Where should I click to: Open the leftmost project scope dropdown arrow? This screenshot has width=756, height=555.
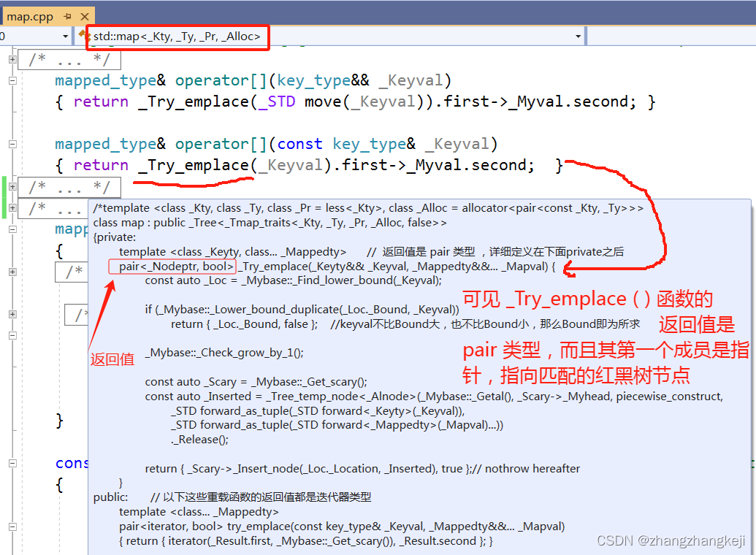coord(66,37)
